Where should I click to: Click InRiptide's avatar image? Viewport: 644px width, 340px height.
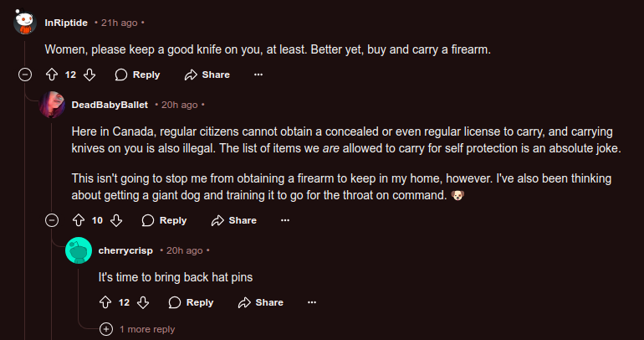[x=24, y=22]
